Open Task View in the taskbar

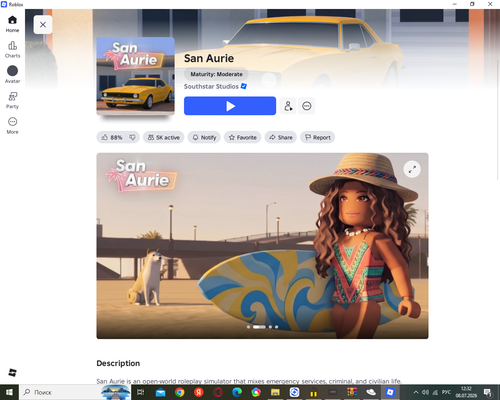pyautogui.click(x=141, y=392)
